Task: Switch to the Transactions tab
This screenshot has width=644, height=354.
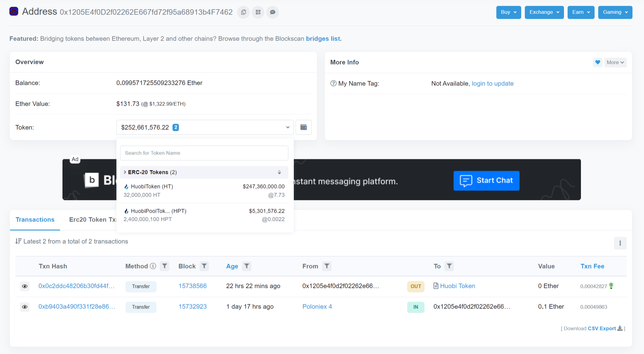Action: [x=35, y=220]
